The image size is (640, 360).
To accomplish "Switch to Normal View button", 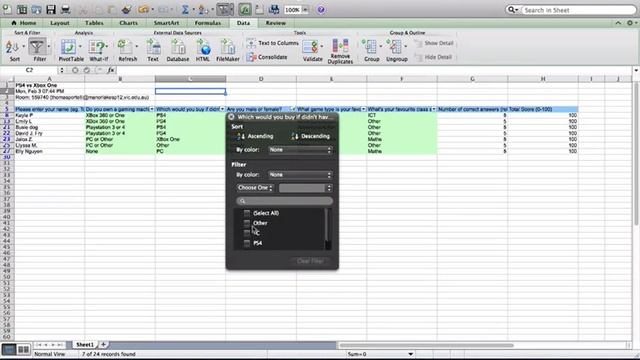I will [x=9, y=349].
